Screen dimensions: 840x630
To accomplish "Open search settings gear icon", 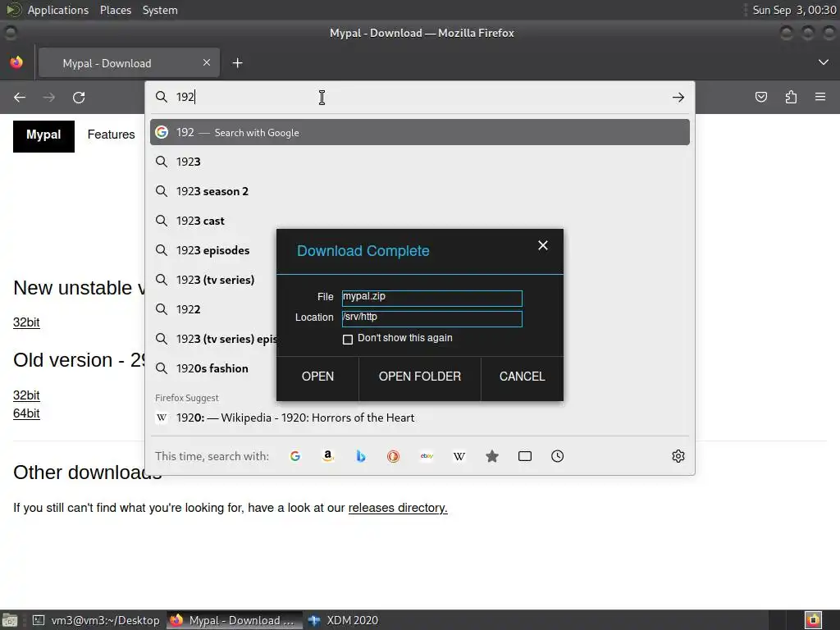I will 678,456.
